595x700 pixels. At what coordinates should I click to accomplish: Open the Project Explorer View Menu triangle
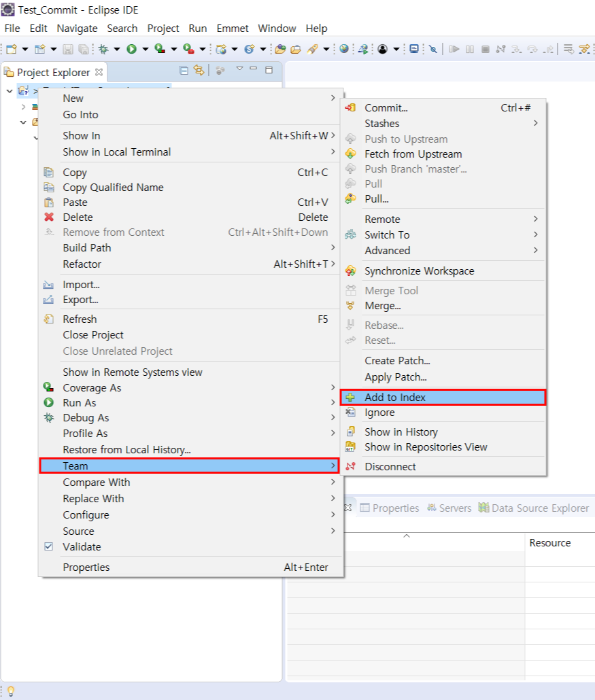pos(239,69)
